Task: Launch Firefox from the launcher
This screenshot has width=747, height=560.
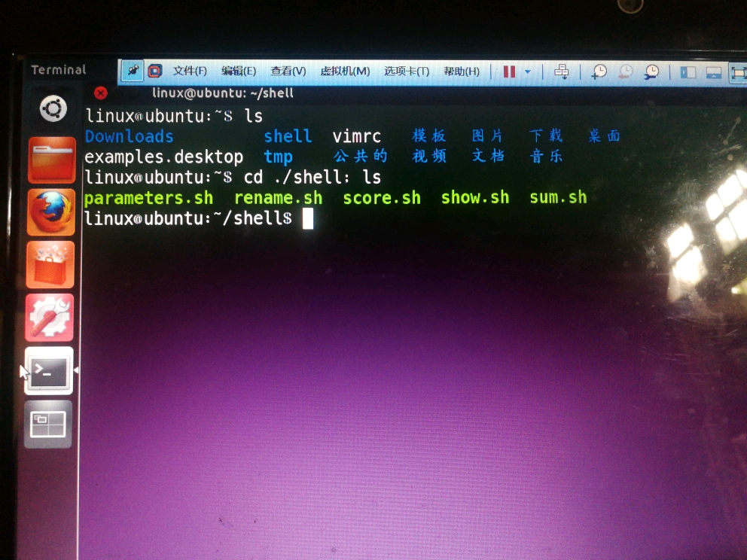Action: 51,212
